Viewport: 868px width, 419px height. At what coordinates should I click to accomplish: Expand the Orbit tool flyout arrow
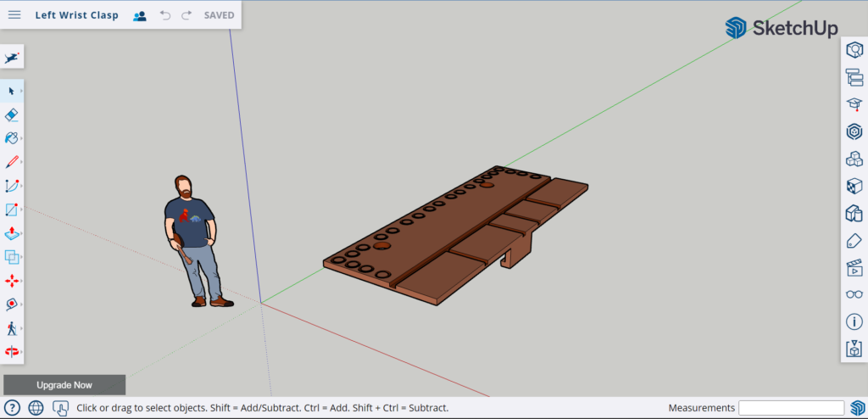21,352
